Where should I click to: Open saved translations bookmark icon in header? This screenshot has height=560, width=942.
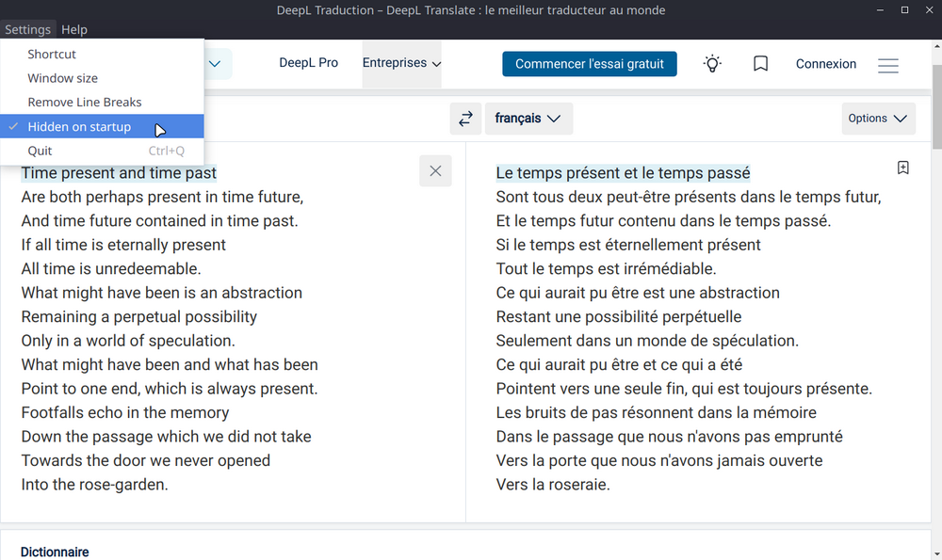point(761,64)
